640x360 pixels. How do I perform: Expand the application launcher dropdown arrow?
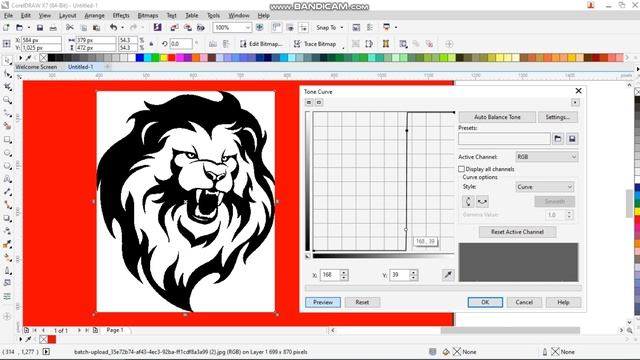(x=396, y=27)
